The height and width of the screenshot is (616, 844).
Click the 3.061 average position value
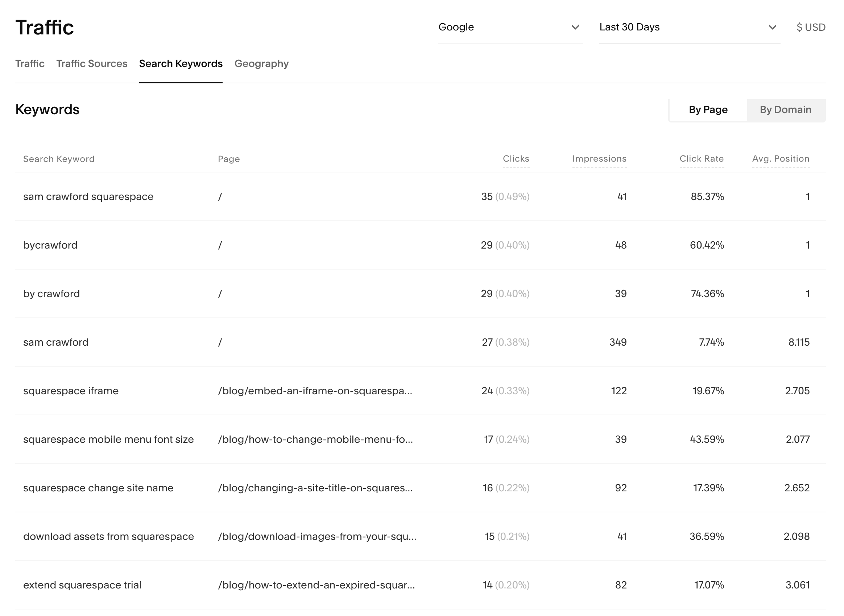[x=798, y=585]
